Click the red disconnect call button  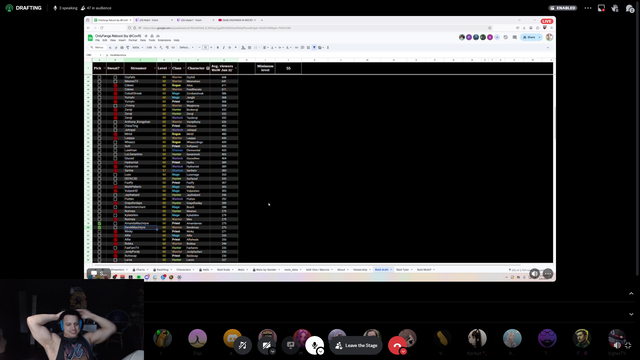[x=397, y=345]
